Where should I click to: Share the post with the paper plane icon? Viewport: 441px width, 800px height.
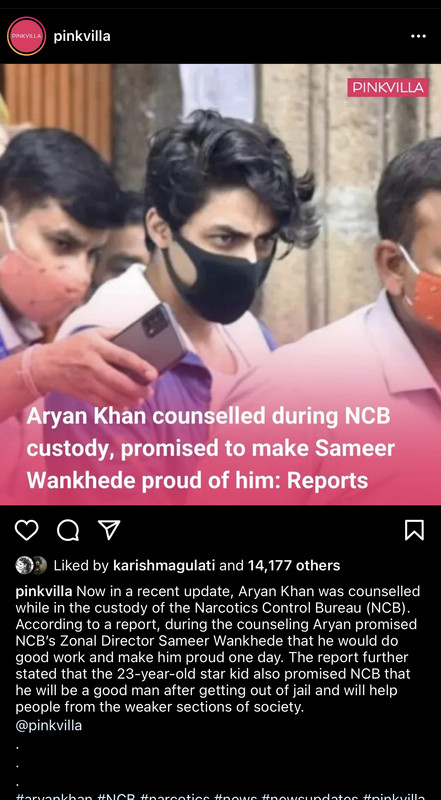coord(109,530)
